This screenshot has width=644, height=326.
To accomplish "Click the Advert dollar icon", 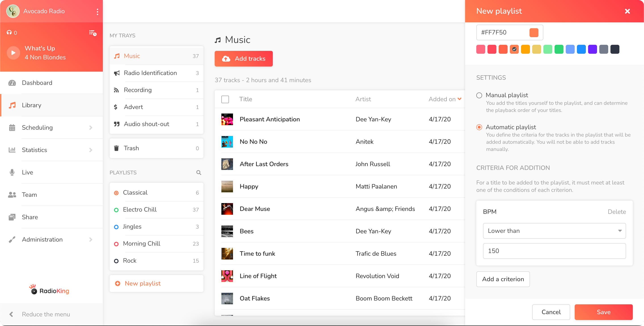I will click(x=116, y=107).
